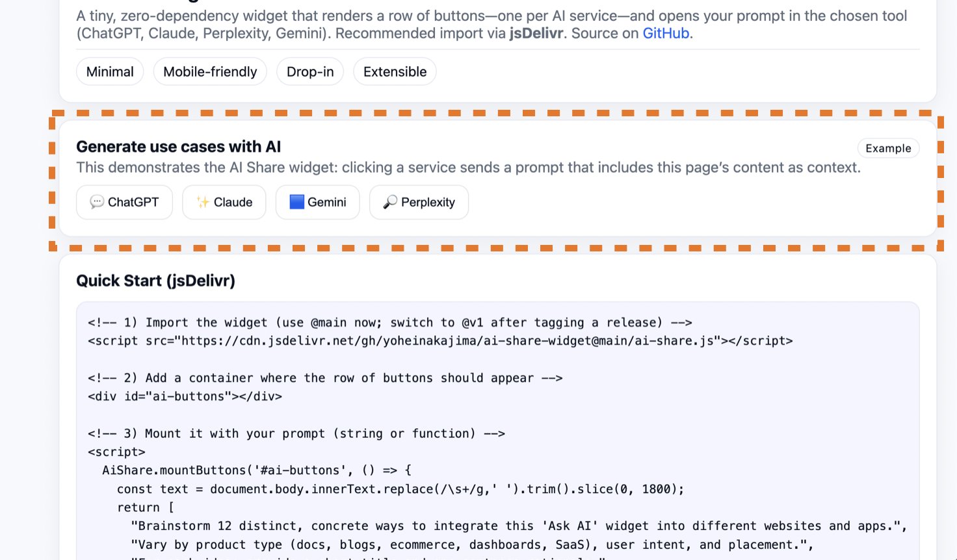Click the Claude sparkle icon
The width and height of the screenshot is (957, 560).
click(x=203, y=202)
